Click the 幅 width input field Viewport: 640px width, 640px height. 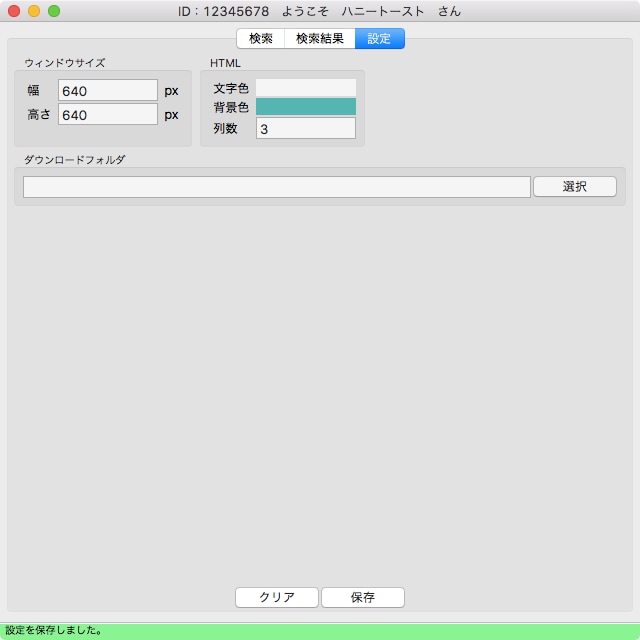point(108,90)
